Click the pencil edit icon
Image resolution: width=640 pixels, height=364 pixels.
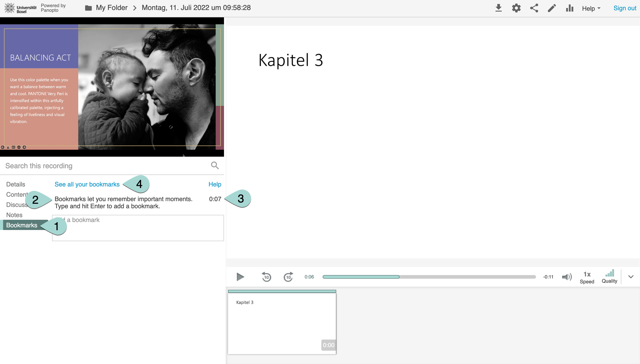pyautogui.click(x=552, y=8)
